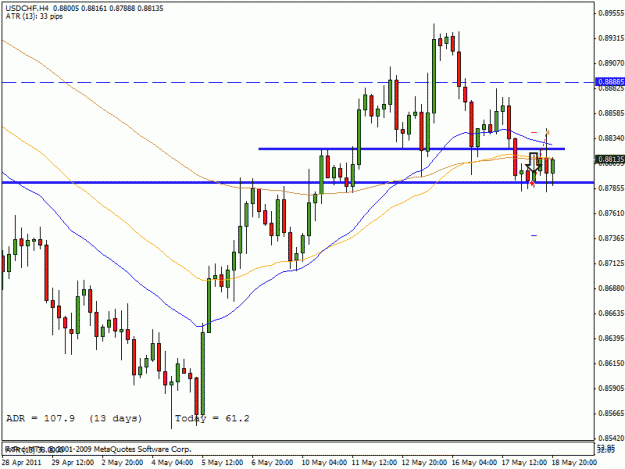This screenshot has height=469, width=625.
Task: Click the 0.86150 price axis label
Action: click(x=611, y=363)
